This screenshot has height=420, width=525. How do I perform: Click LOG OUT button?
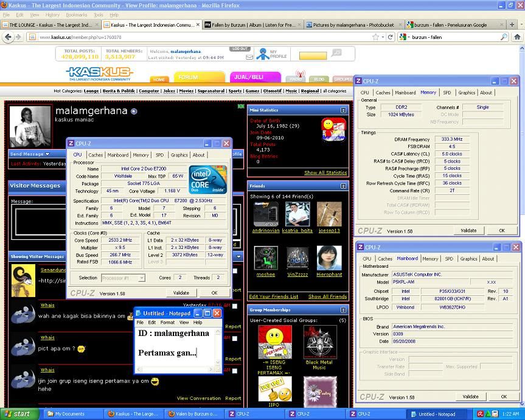pos(240,49)
